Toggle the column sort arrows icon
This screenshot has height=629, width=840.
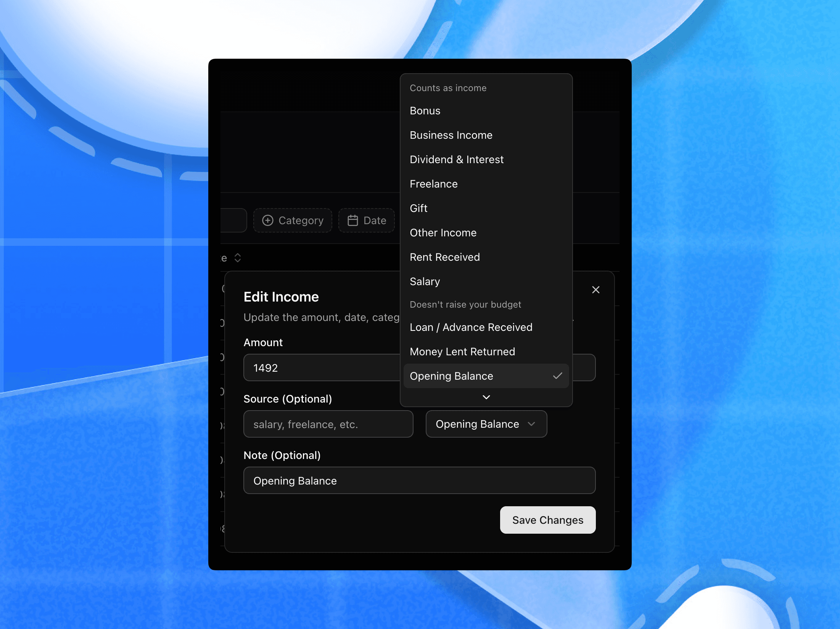(x=237, y=258)
